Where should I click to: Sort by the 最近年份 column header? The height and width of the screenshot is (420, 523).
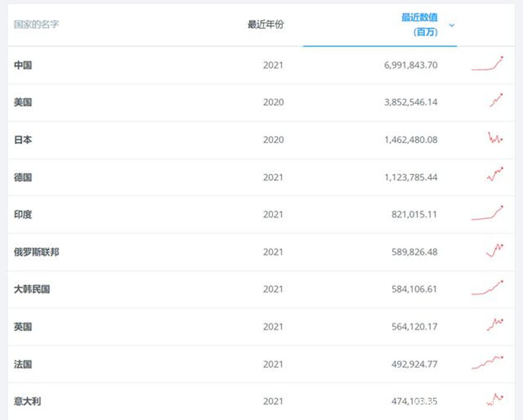click(265, 24)
